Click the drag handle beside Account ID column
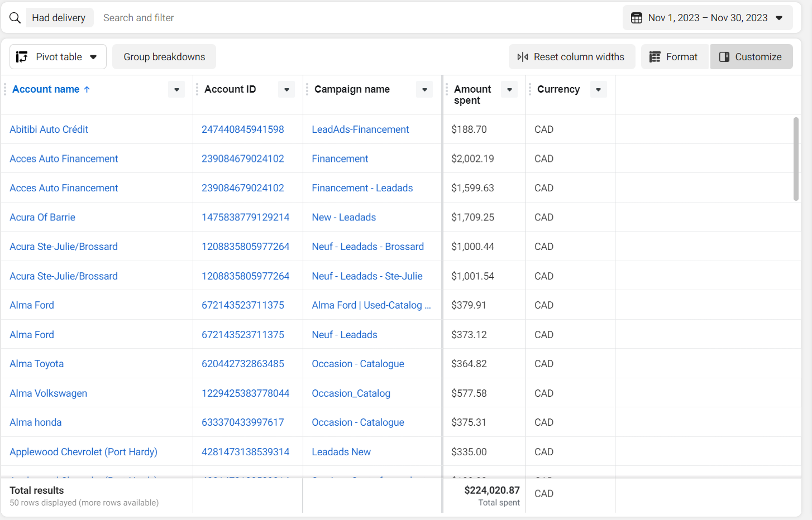812x520 pixels. [197, 89]
